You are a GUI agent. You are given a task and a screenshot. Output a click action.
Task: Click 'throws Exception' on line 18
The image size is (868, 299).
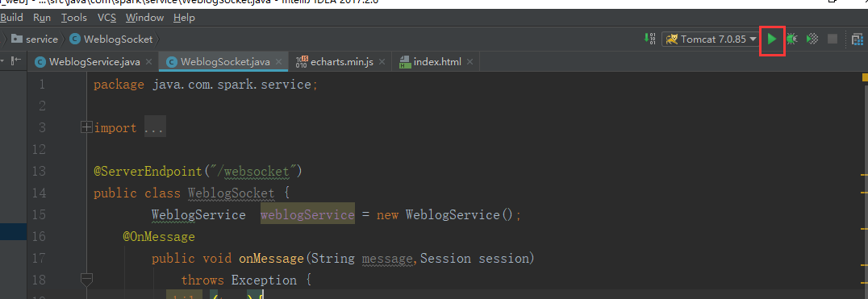(x=239, y=280)
